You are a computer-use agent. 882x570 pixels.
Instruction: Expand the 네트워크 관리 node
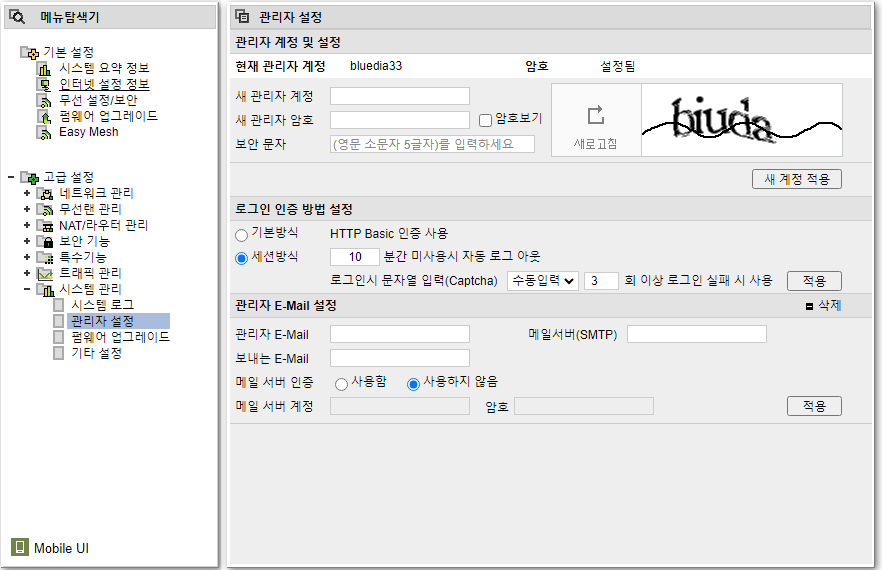click(26, 193)
